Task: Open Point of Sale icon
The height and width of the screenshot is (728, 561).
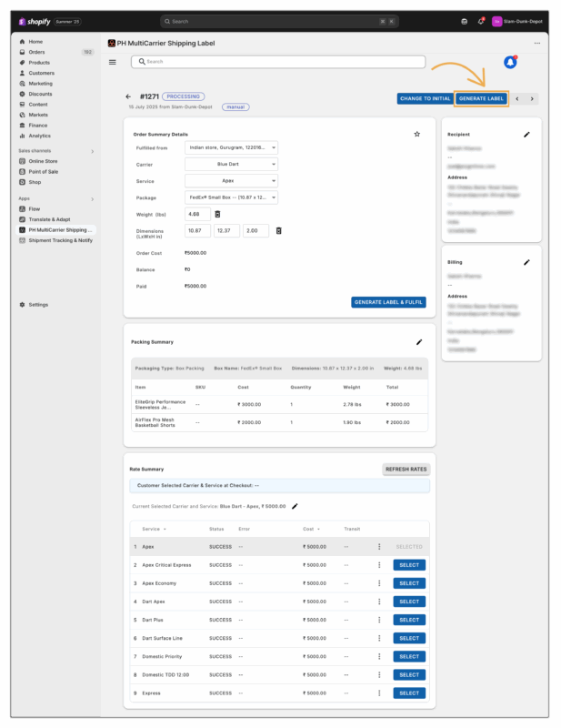Action: (22, 172)
